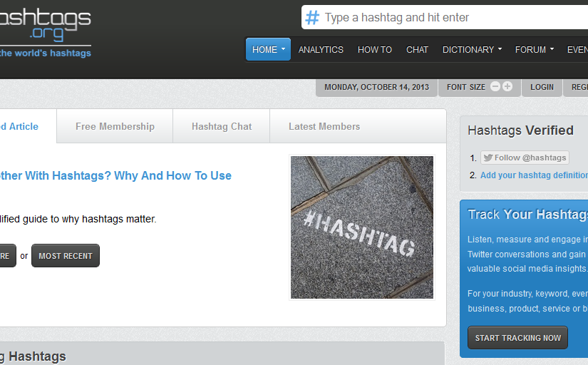Screen dimensions: 588x365
Task: Open the 'Add your hashtag definition' link
Action: [534, 175]
